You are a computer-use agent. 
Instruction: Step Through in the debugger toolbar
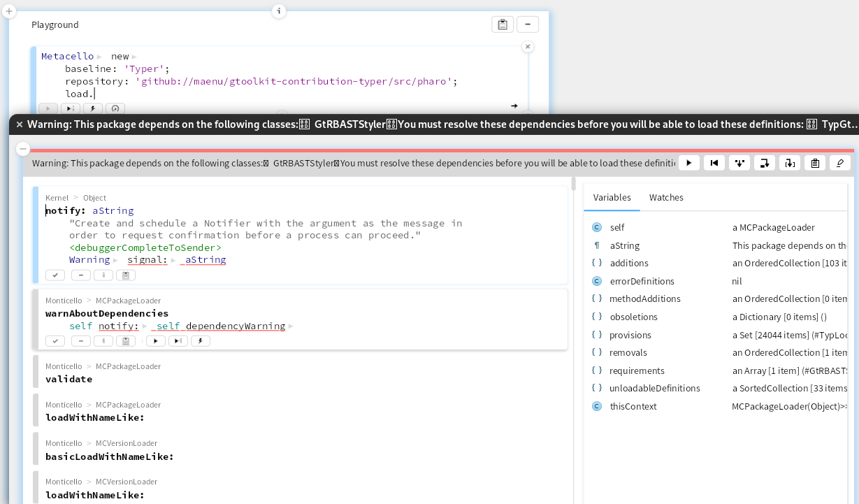[789, 163]
